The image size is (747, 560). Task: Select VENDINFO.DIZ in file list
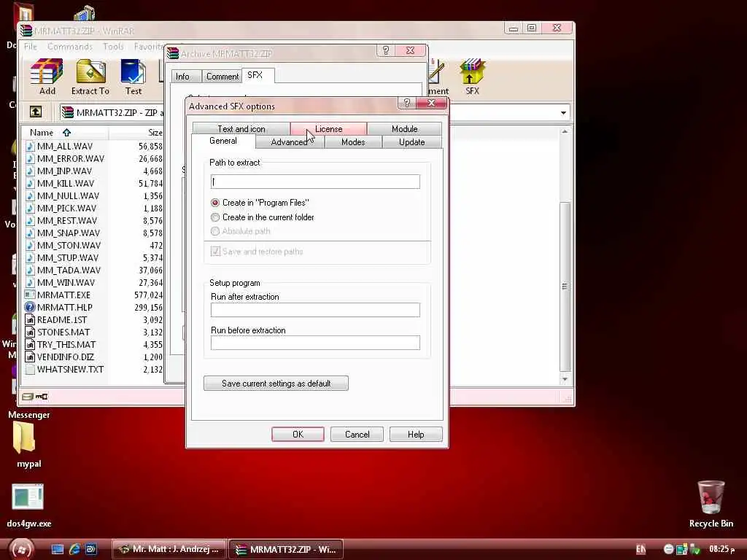(65, 357)
